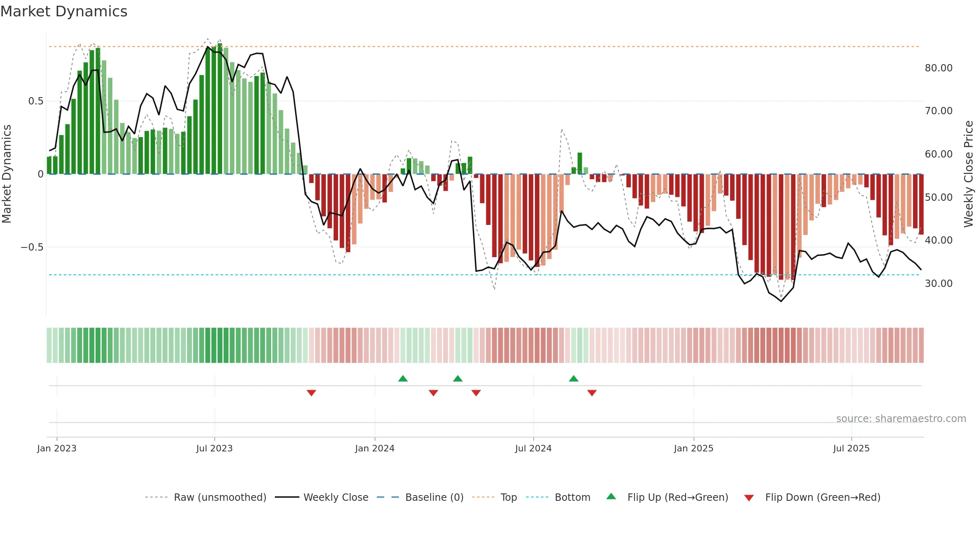Click the Jul 2024 x-axis label
Screen dimensions: 980x551
click(533, 448)
